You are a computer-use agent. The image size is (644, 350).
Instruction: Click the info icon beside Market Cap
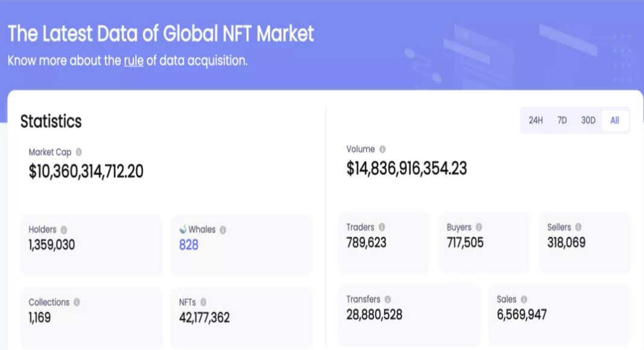79,152
